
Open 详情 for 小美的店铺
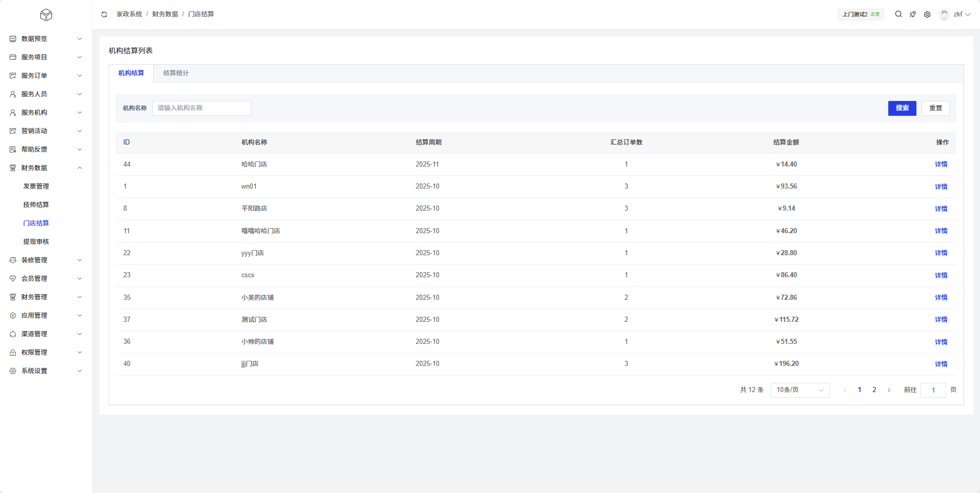pyautogui.click(x=941, y=298)
